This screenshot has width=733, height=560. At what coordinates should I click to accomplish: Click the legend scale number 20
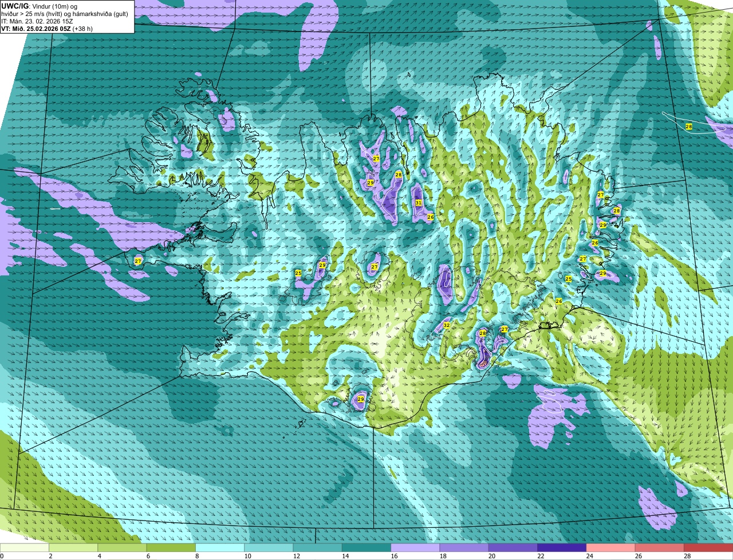[492, 556]
